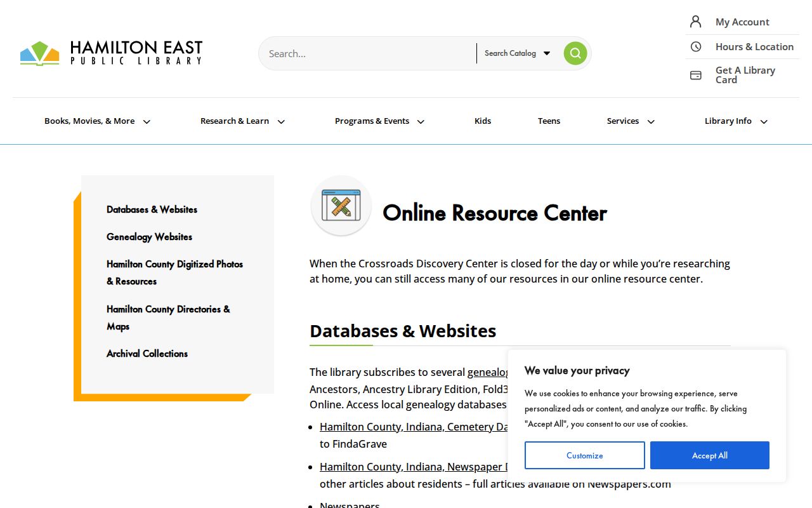
Task: Go to My Account link
Action: click(742, 22)
